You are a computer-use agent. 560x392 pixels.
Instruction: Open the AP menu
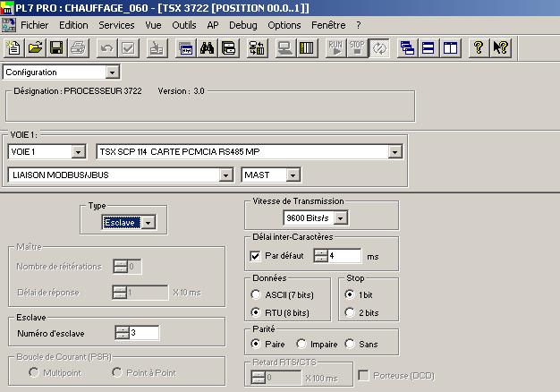pyautogui.click(x=213, y=25)
